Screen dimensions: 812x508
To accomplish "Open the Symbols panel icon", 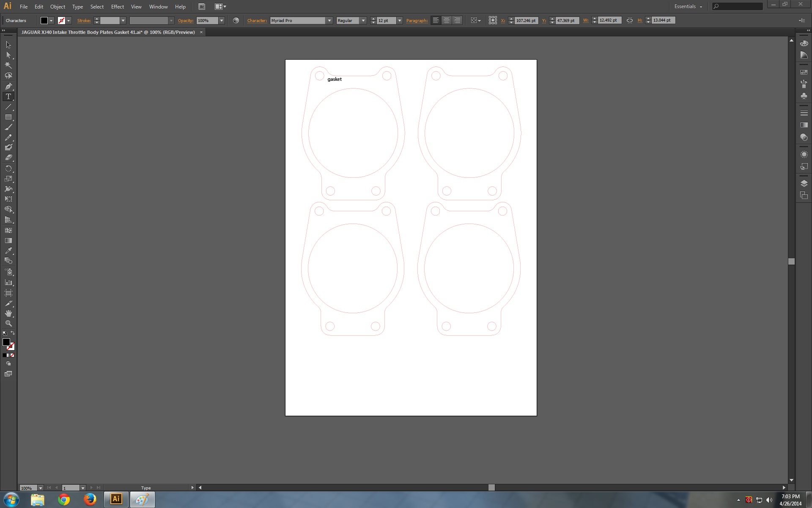I will (804, 96).
